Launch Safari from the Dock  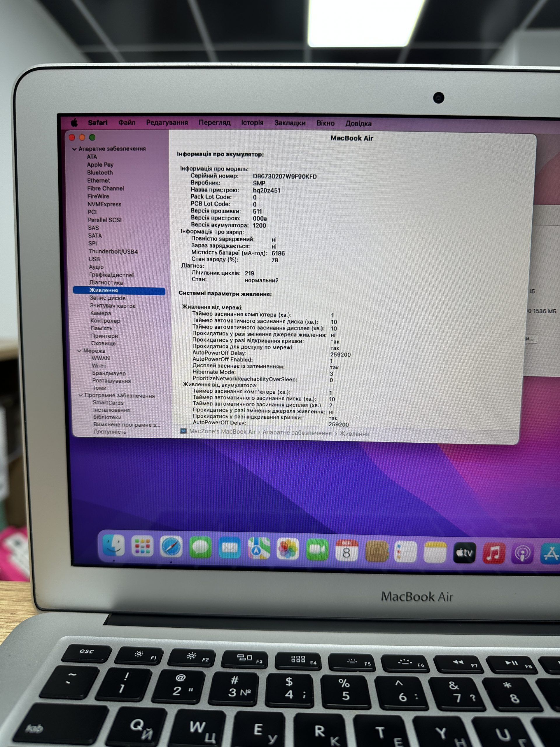click(171, 547)
